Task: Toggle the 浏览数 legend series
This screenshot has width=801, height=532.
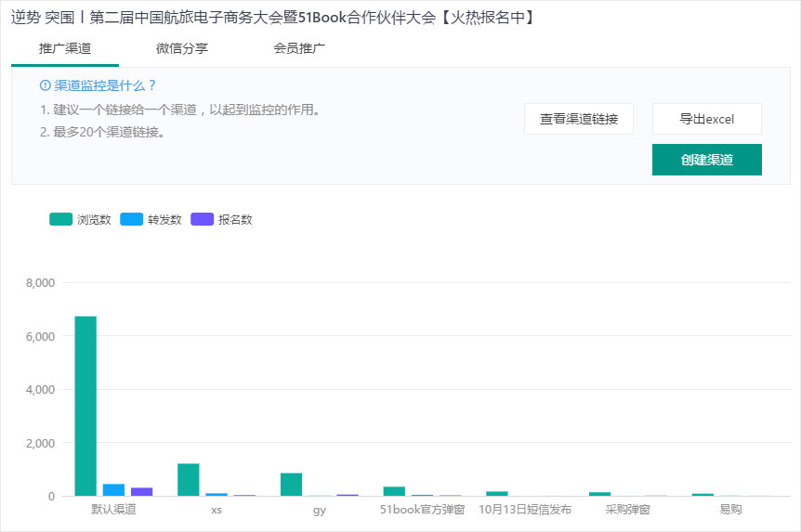Action: click(x=80, y=219)
